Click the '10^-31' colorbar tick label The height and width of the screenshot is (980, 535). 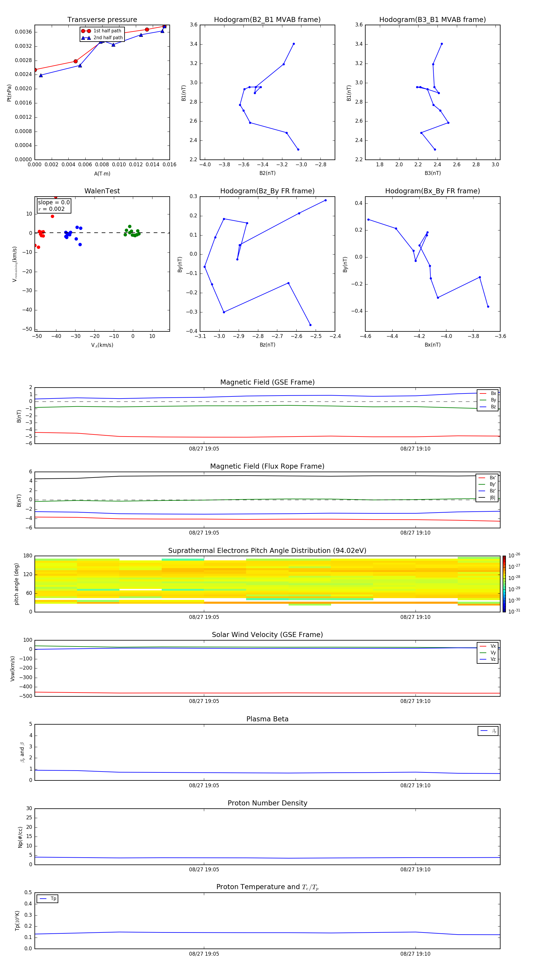coord(514,611)
